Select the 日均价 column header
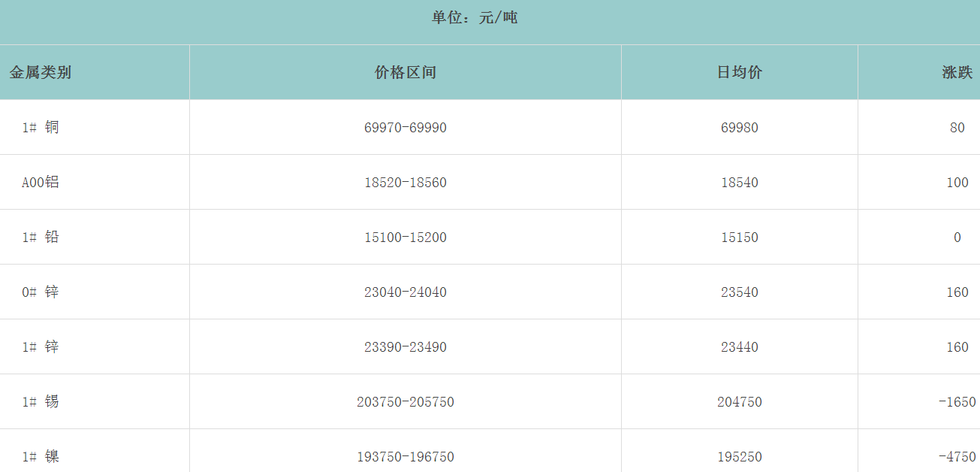 [x=739, y=73]
